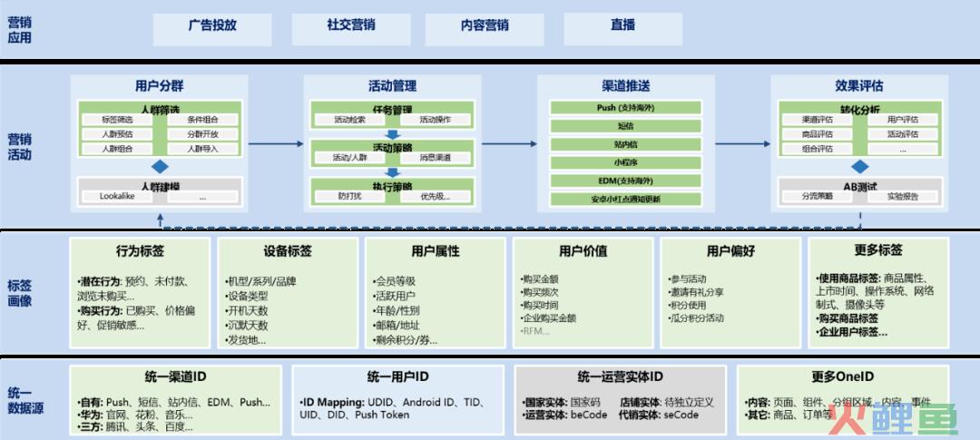980x440 pixels.
Task: Click the 优先级... cell
Action: (436, 196)
